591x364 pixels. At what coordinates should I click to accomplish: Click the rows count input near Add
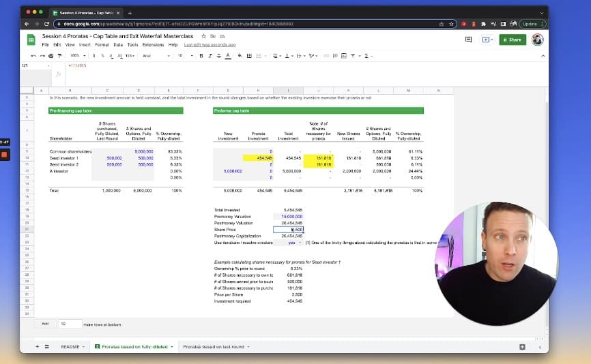click(x=70, y=324)
